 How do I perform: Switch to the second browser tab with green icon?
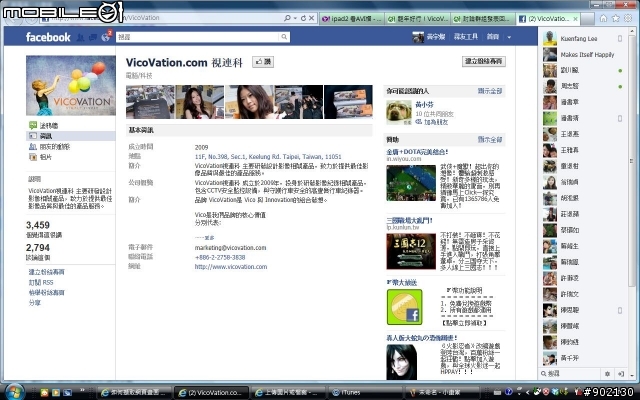click(x=418, y=18)
